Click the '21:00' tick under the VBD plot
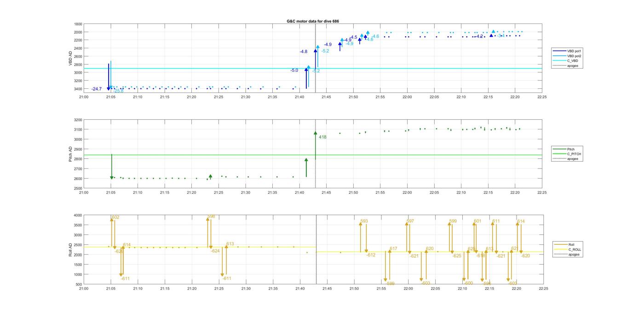The image size is (644, 319). pos(84,97)
